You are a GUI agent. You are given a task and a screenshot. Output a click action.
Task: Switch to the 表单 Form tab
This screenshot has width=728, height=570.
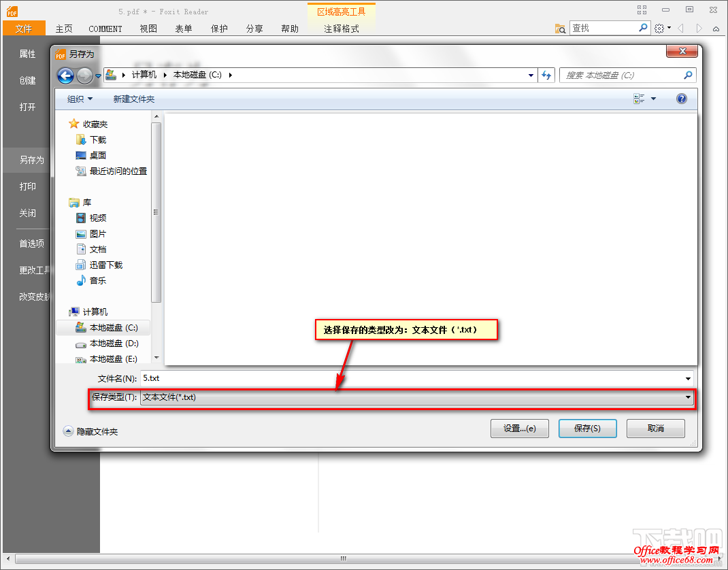click(184, 29)
